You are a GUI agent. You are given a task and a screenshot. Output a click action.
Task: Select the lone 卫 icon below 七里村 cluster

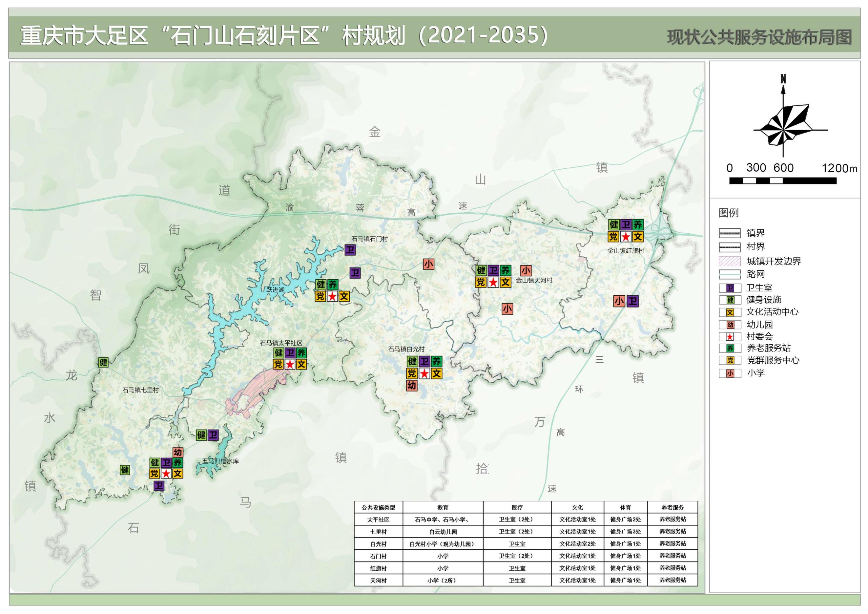click(x=159, y=485)
